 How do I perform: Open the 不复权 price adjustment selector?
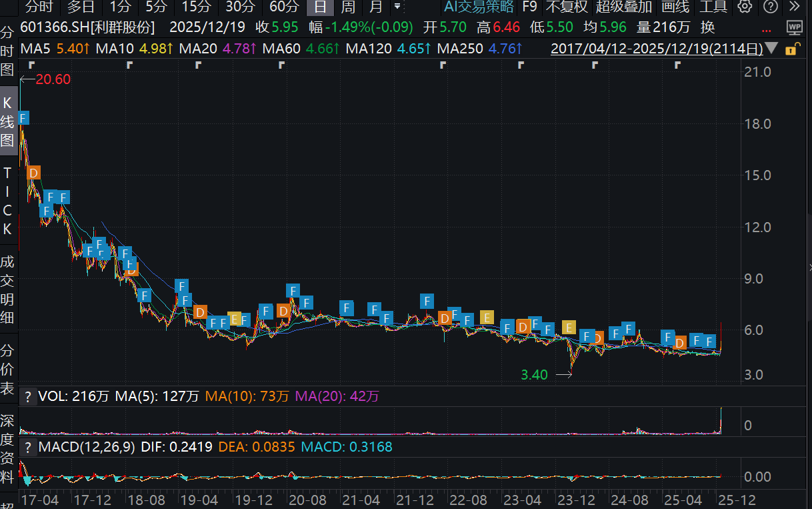click(x=567, y=7)
